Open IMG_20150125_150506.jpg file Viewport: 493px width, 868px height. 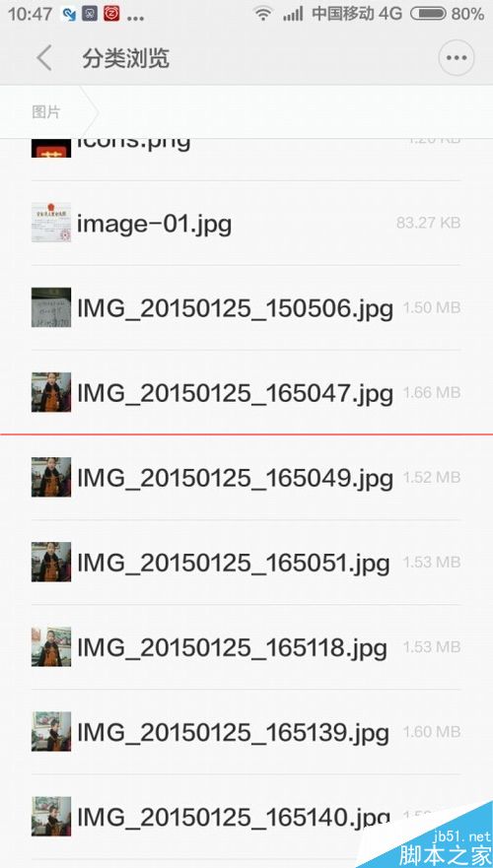point(246,307)
